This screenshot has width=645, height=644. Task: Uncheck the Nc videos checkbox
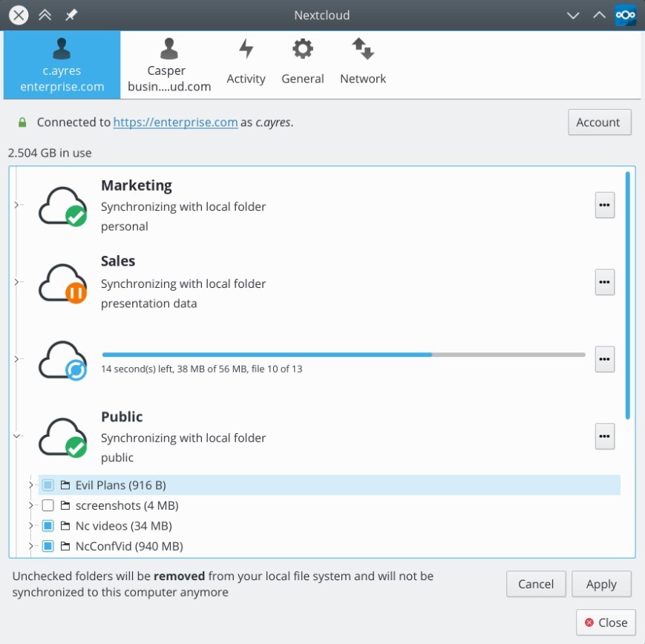46,525
